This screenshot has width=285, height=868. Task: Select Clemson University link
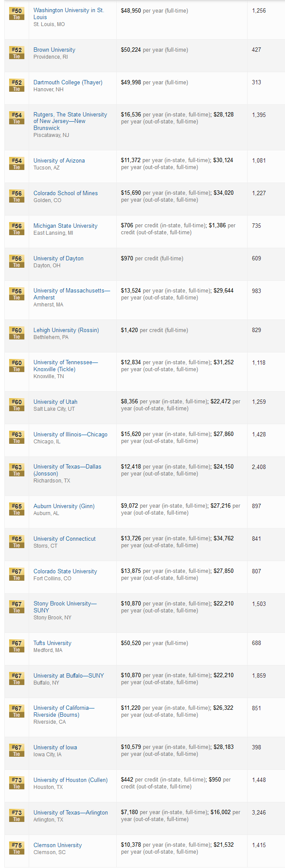click(57, 845)
